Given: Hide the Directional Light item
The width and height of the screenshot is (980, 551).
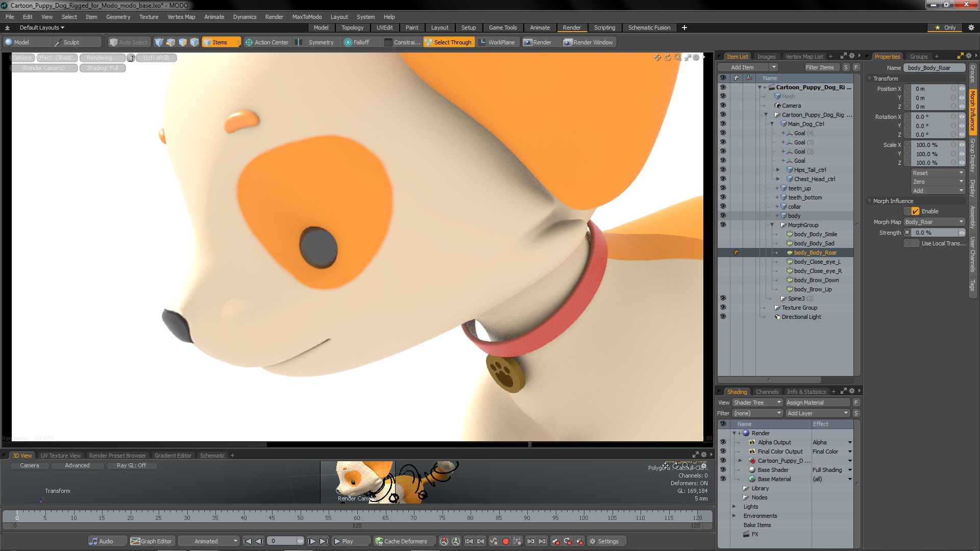Looking at the screenshot, I should point(723,317).
